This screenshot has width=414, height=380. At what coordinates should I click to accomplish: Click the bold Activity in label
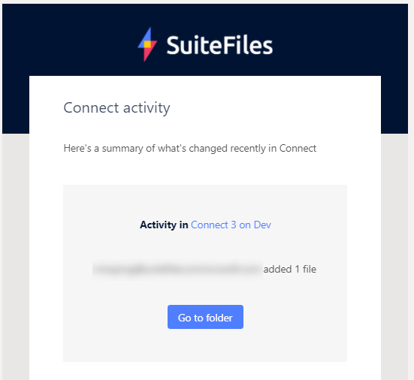pos(164,225)
